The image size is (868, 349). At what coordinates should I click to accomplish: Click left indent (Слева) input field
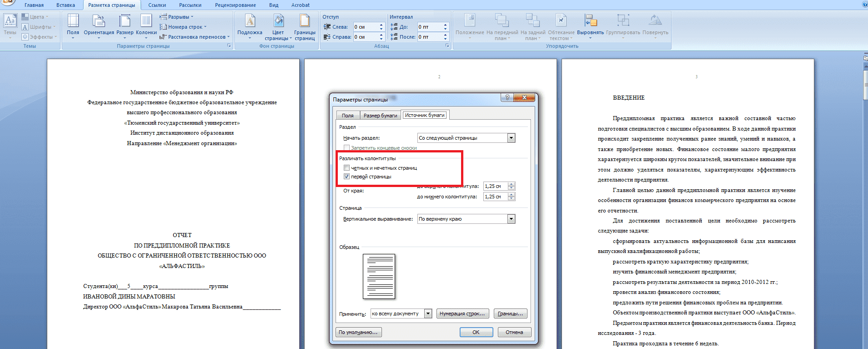[x=366, y=27]
